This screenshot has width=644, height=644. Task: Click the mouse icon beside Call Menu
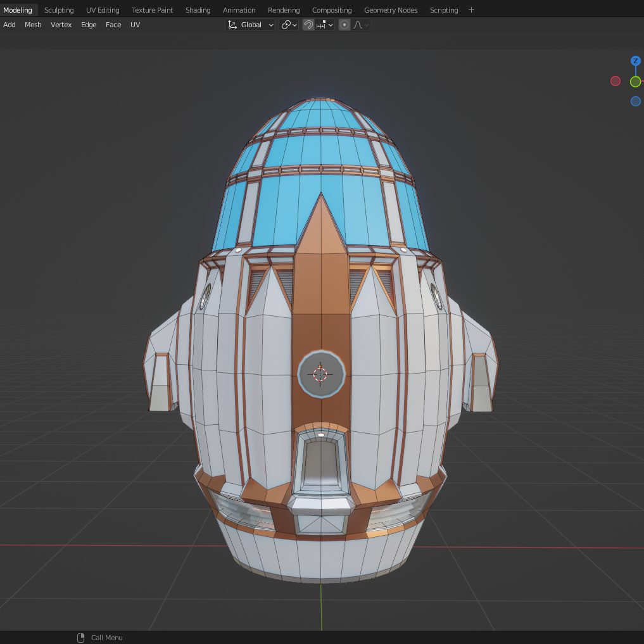click(80, 638)
